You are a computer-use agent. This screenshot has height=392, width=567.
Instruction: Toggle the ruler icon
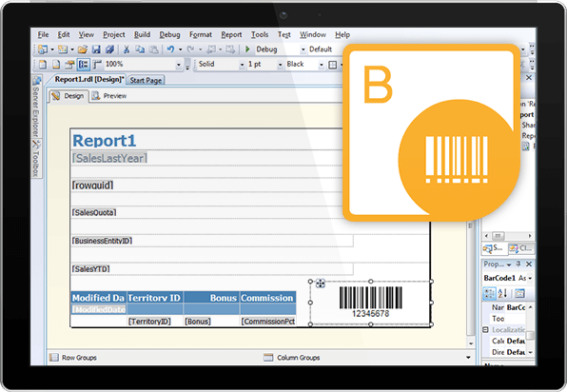click(96, 65)
